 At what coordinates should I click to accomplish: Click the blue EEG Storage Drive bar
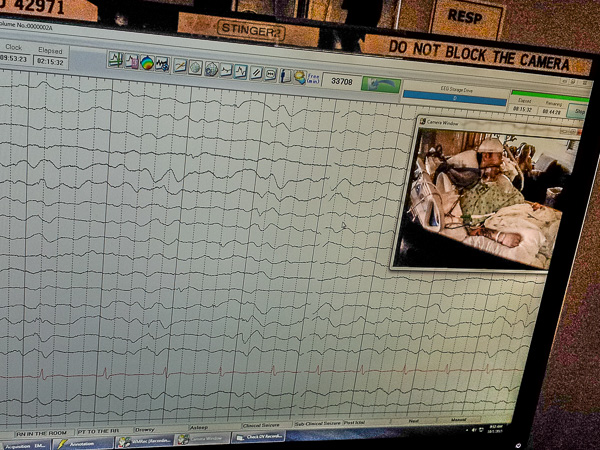click(455, 98)
